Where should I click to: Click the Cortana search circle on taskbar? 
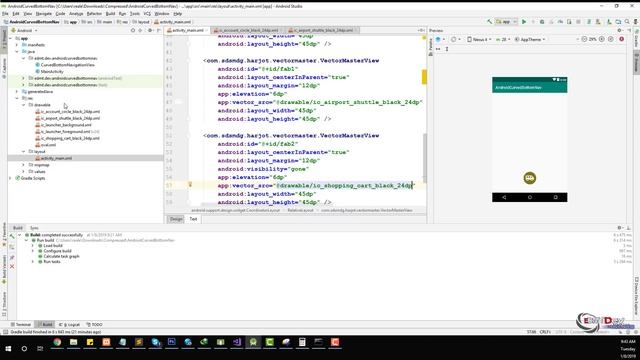click(x=24, y=349)
